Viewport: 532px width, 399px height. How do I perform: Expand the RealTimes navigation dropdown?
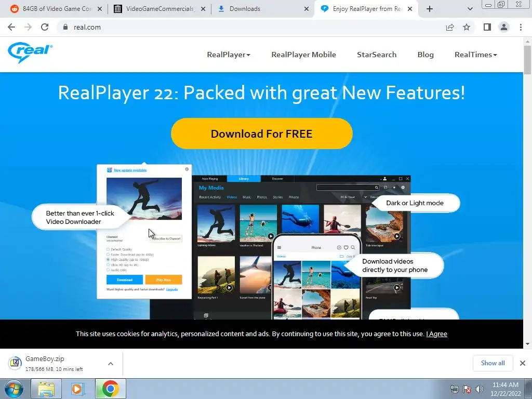pos(476,55)
